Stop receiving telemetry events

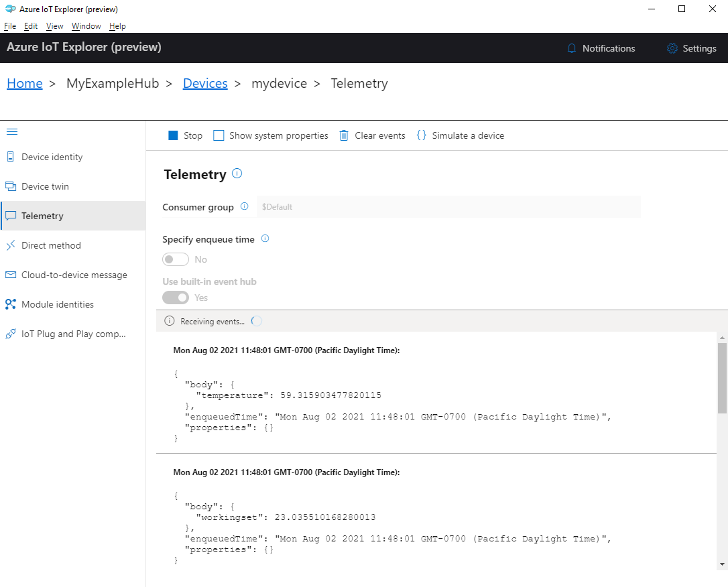(184, 135)
